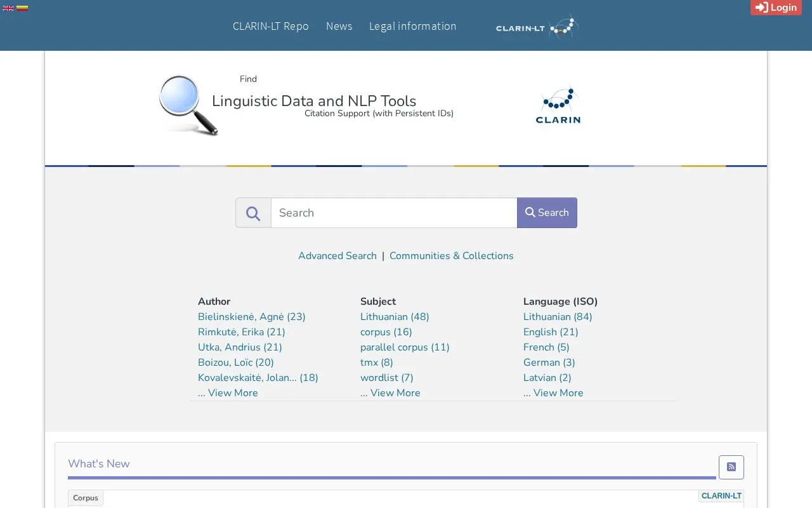Expand the Author list with View More
812x508 pixels.
[228, 393]
